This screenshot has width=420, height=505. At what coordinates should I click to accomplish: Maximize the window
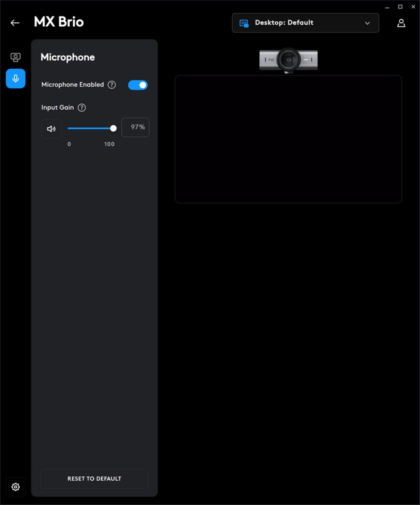click(x=400, y=7)
